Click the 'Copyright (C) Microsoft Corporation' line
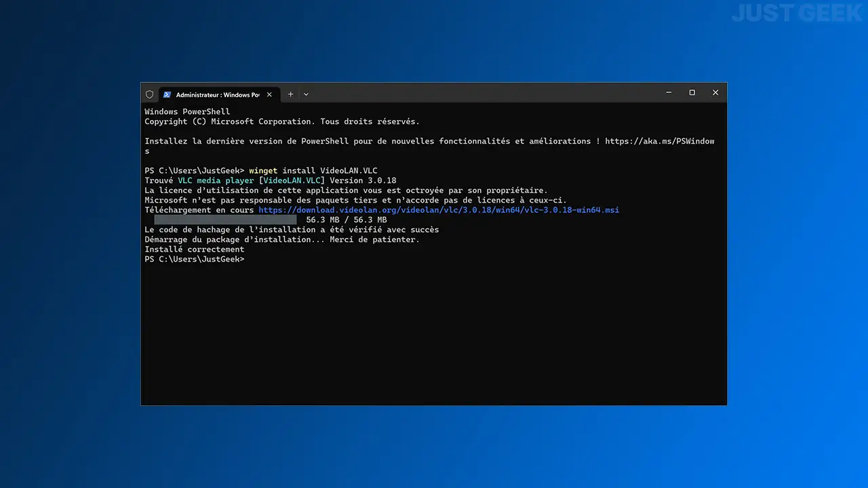The height and width of the screenshot is (488, 868). pos(282,122)
